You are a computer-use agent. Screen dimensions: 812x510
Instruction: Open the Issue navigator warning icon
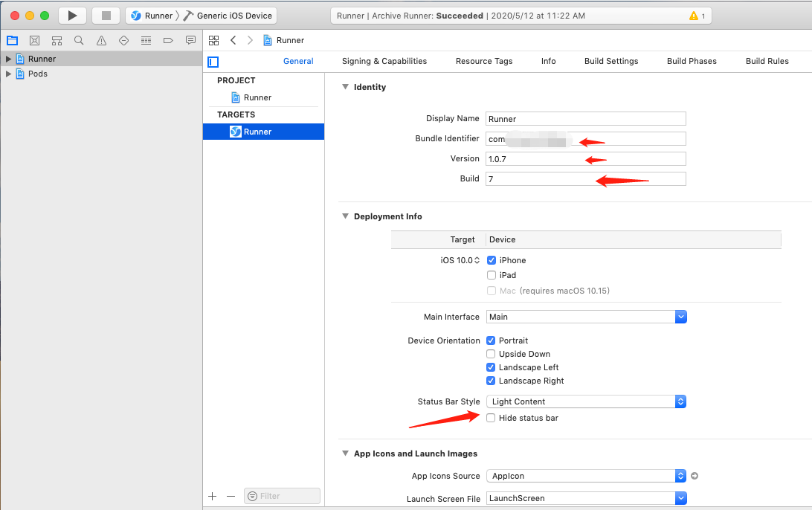point(101,40)
